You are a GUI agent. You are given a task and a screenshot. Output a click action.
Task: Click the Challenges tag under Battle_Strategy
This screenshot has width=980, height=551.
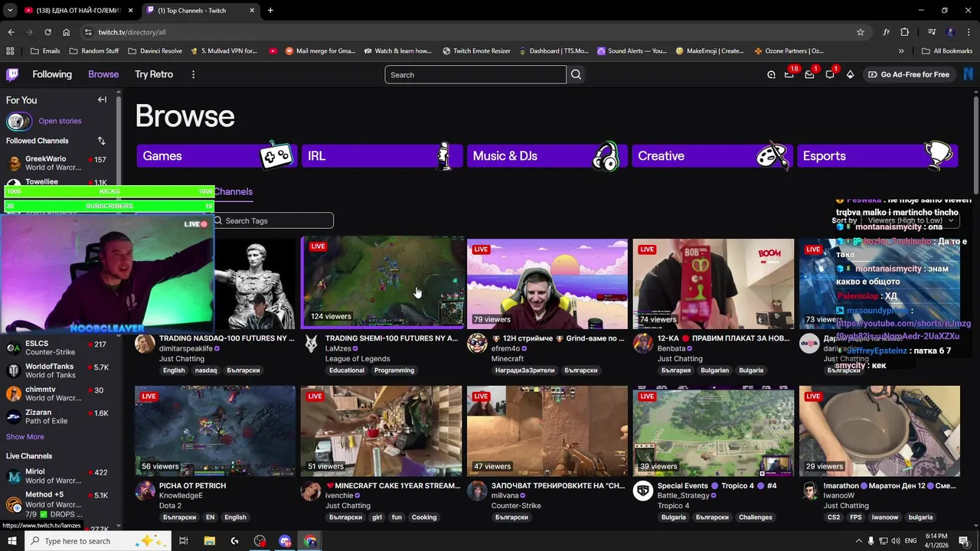point(756,517)
